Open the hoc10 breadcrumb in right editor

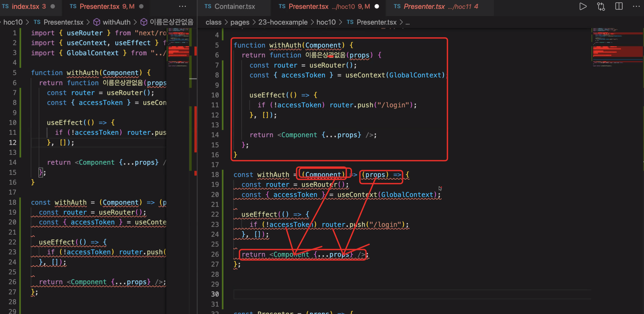click(x=326, y=22)
